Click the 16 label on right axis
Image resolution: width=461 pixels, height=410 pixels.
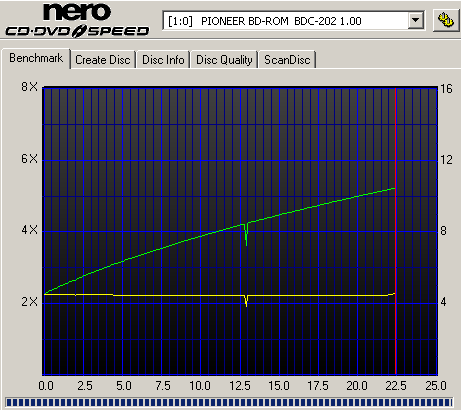[x=446, y=89]
